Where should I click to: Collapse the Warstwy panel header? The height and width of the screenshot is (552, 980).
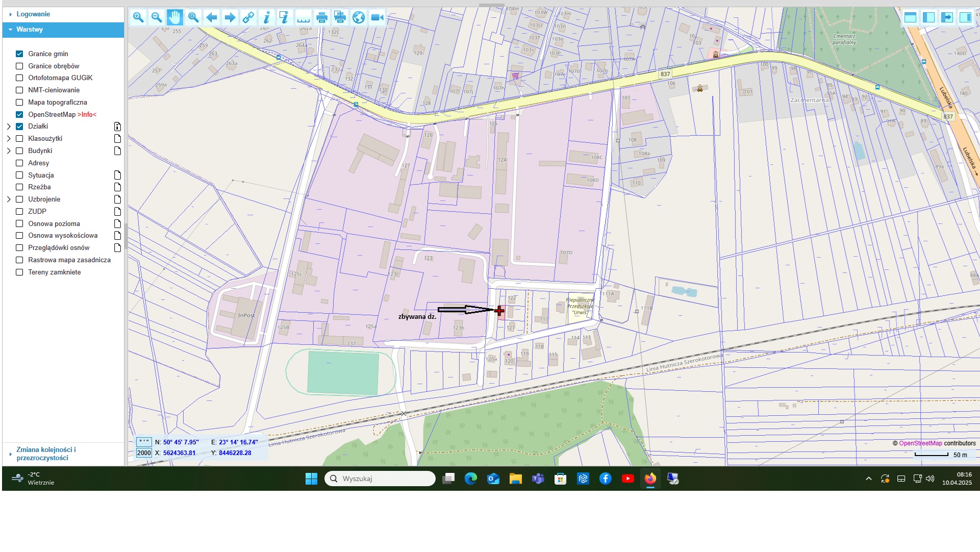pos(30,30)
